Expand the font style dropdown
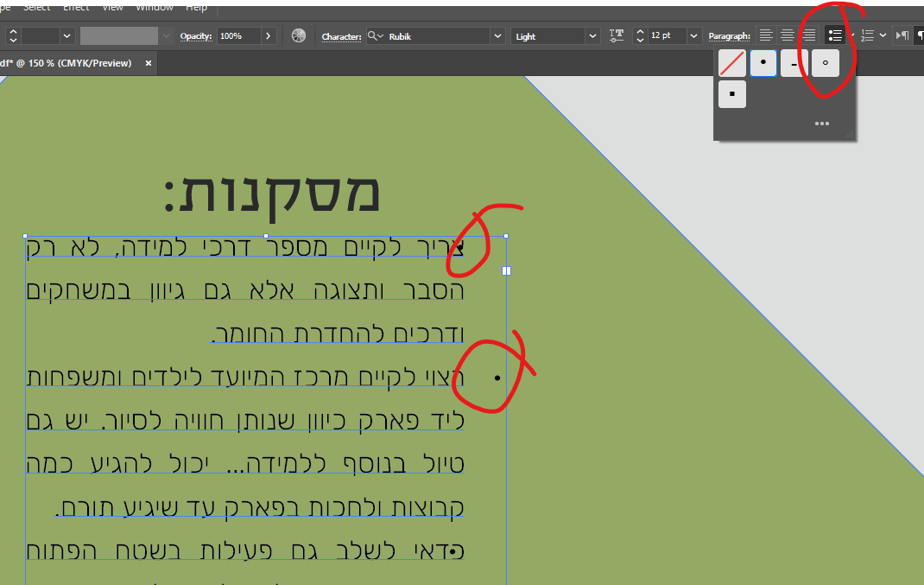The width and height of the screenshot is (924, 585). coord(592,36)
